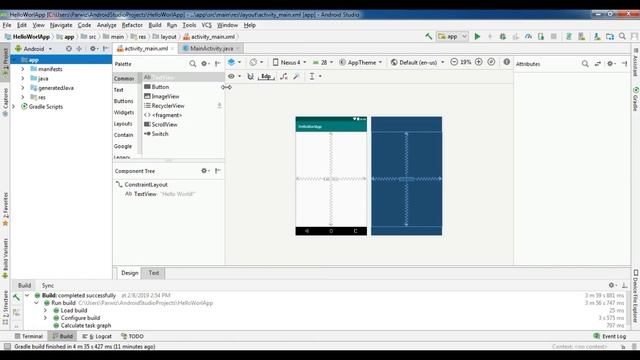Open the Terminal tool window

(x=29, y=336)
